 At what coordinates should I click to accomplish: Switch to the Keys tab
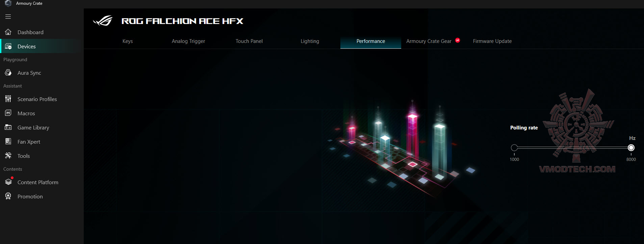128,41
